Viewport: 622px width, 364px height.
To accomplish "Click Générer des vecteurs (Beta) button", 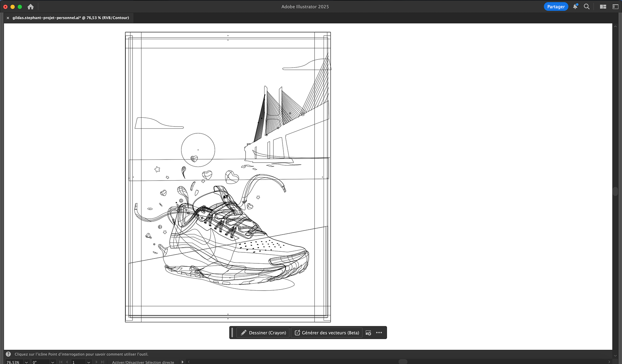I will click(x=327, y=333).
